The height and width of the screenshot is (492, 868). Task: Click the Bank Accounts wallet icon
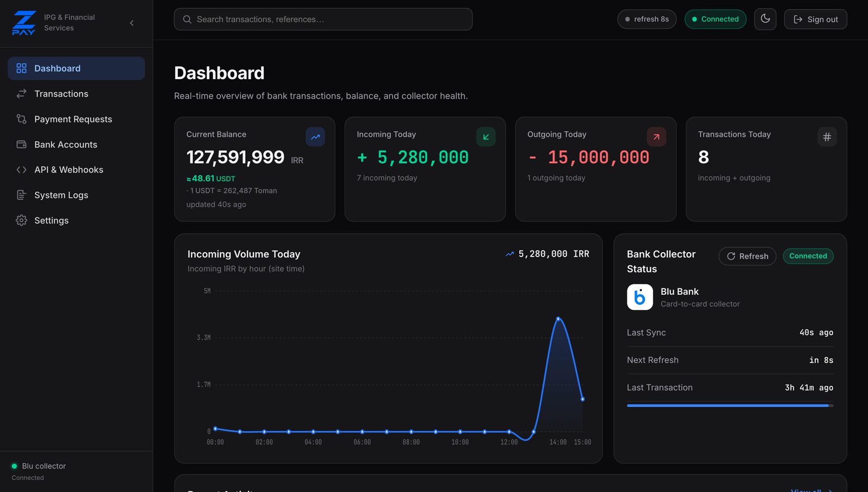(x=21, y=145)
